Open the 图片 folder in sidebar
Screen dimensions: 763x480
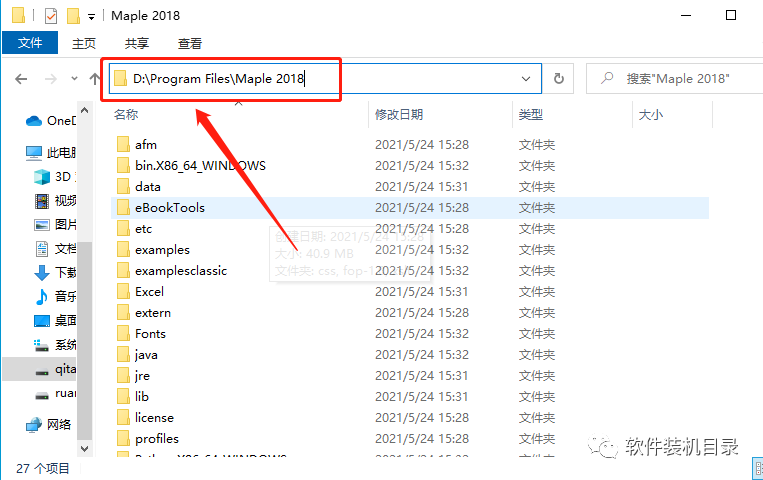tap(54, 224)
